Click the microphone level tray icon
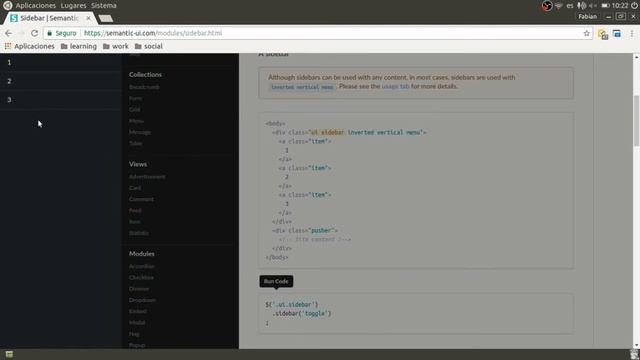Screen dimensions: 640x360 pyautogui.click(x=581, y=5)
